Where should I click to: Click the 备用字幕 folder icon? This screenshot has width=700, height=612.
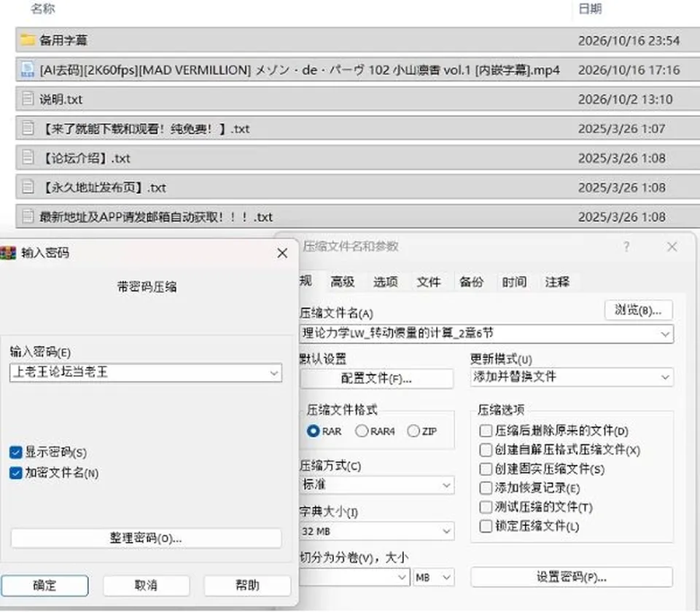[28, 40]
